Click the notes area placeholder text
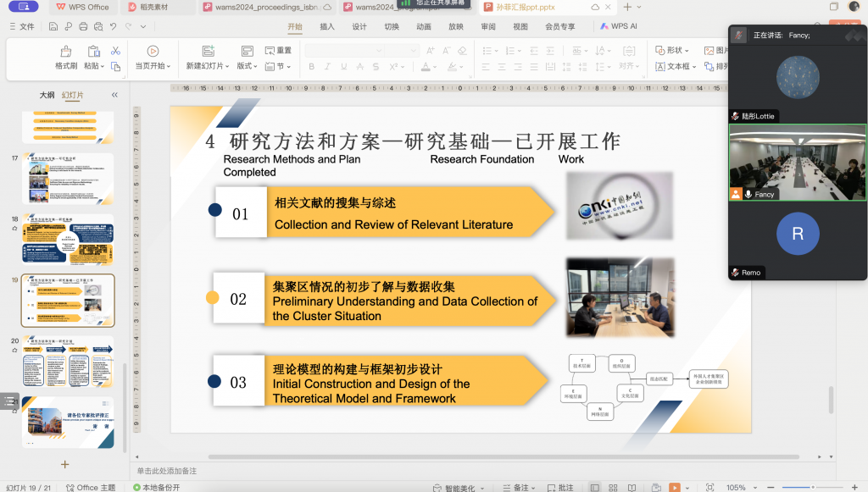This screenshot has width=868, height=492. [167, 471]
